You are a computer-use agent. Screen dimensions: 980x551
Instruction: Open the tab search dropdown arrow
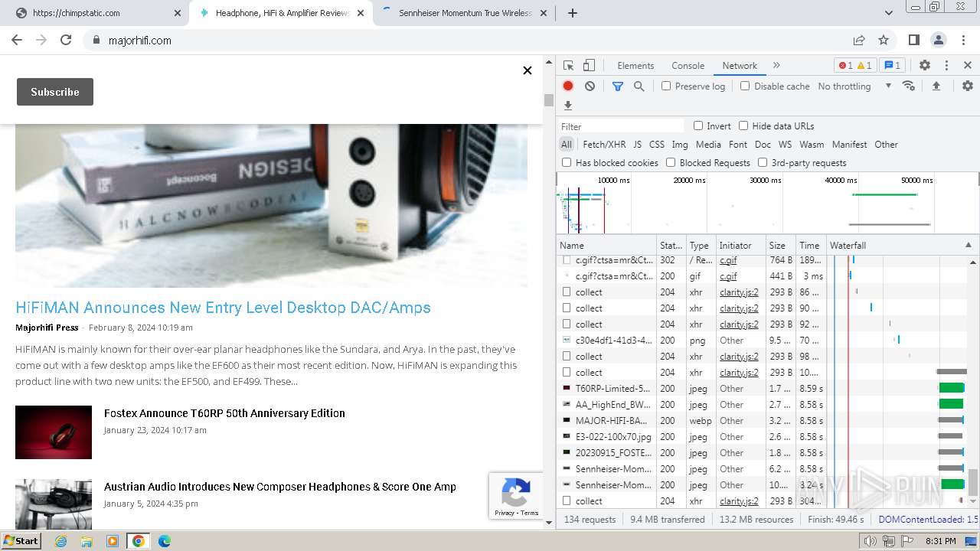[x=889, y=13]
